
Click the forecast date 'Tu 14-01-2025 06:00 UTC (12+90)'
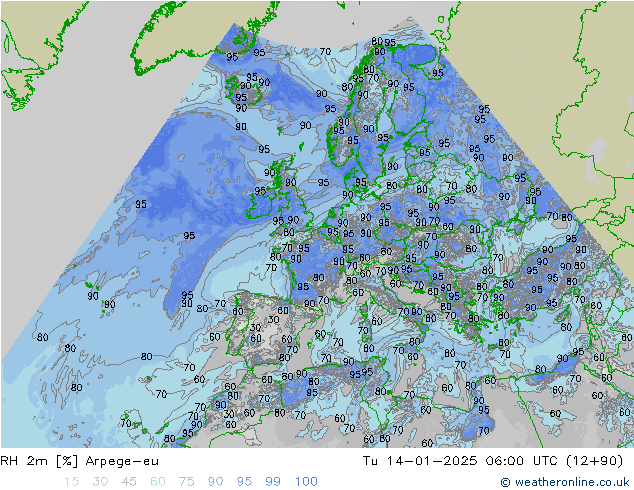(492, 461)
